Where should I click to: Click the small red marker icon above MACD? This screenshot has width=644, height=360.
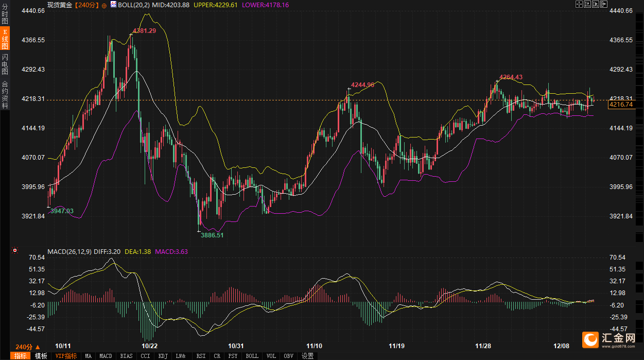pyautogui.click(x=15, y=251)
